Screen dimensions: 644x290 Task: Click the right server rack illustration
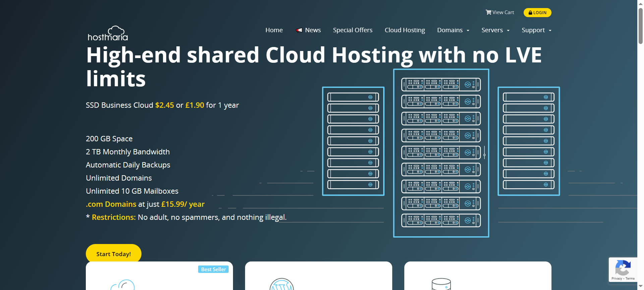click(529, 141)
